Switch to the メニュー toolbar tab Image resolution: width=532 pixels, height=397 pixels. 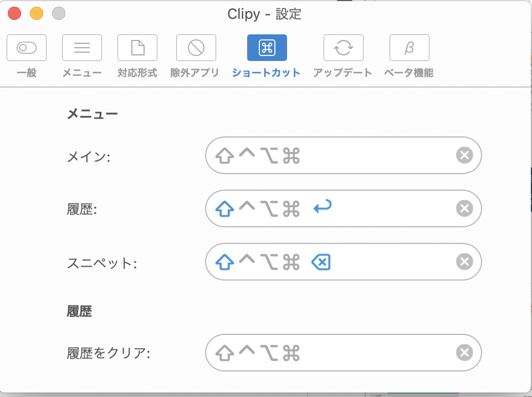[x=82, y=57]
